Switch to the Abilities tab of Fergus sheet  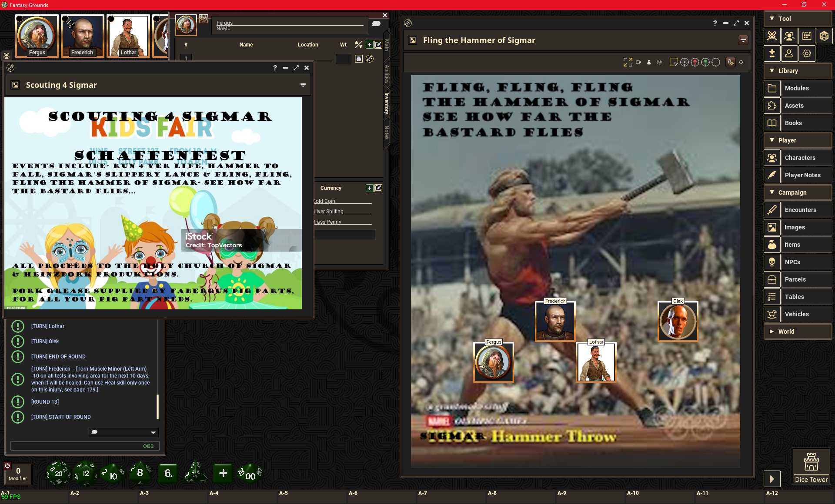[386, 74]
